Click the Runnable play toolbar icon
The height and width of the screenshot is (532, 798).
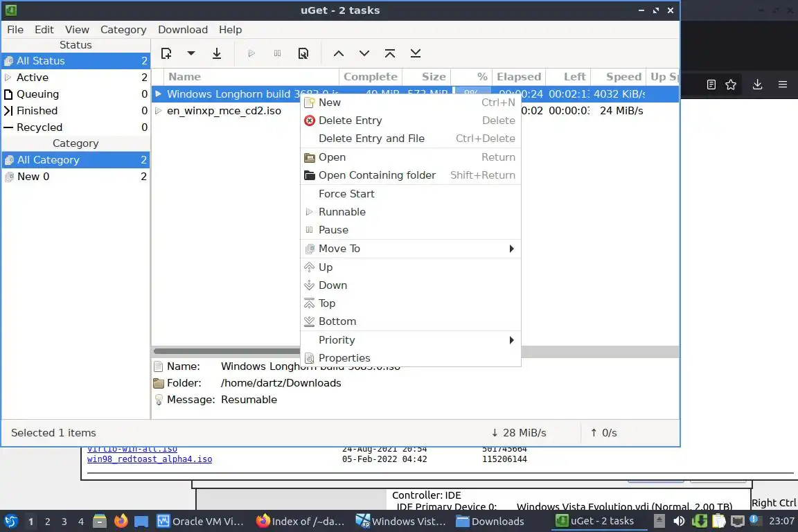point(251,53)
